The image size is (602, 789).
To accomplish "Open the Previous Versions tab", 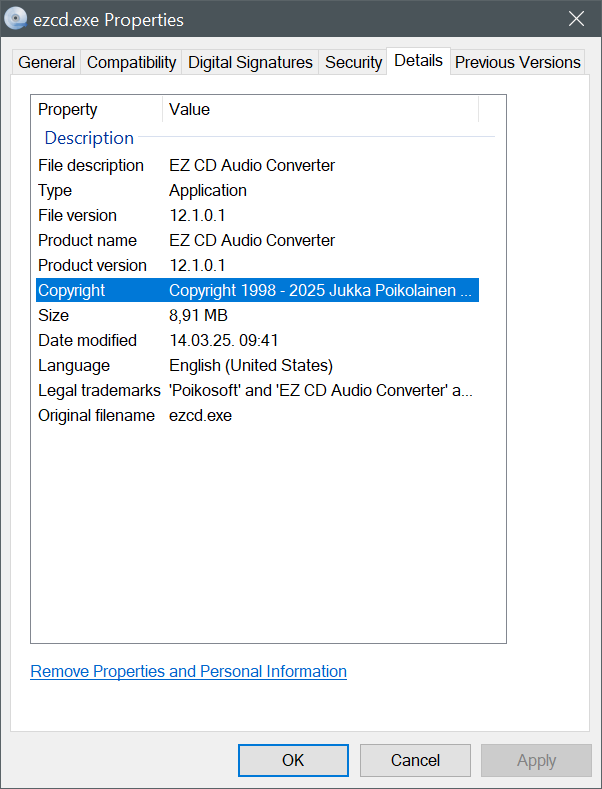I will pyautogui.click(x=517, y=62).
